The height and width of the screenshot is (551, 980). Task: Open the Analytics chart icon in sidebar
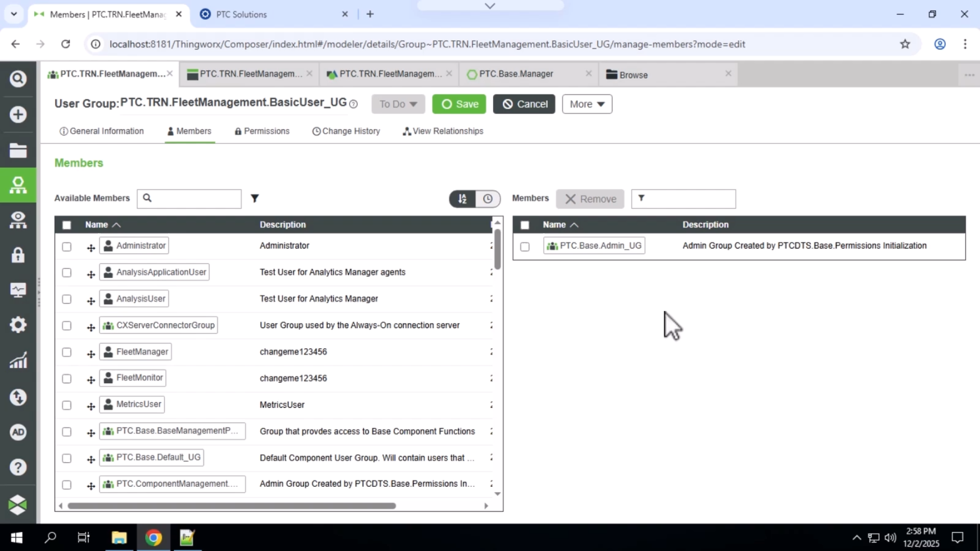18,361
